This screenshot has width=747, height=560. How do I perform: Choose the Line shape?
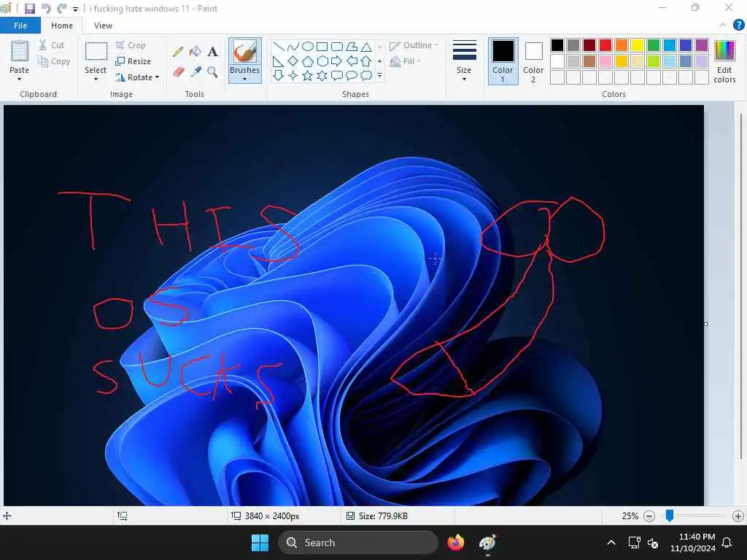click(x=279, y=47)
